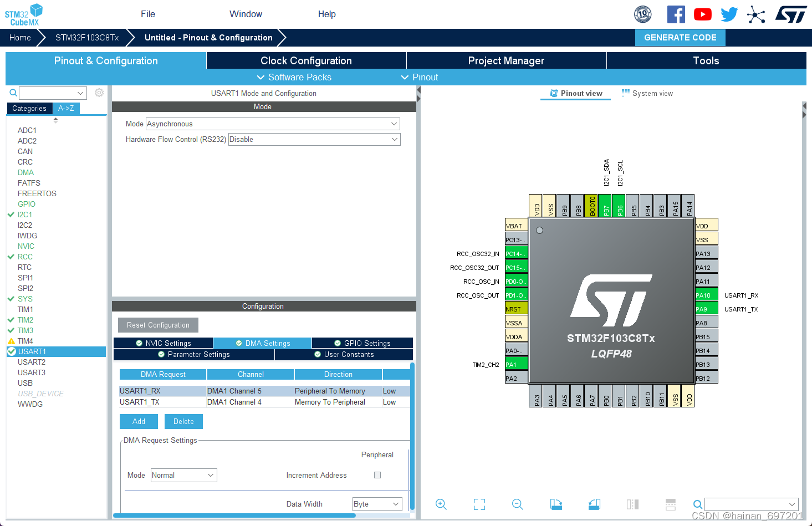Rotate the chip clockwise icon
812x526 pixels.
(556, 504)
